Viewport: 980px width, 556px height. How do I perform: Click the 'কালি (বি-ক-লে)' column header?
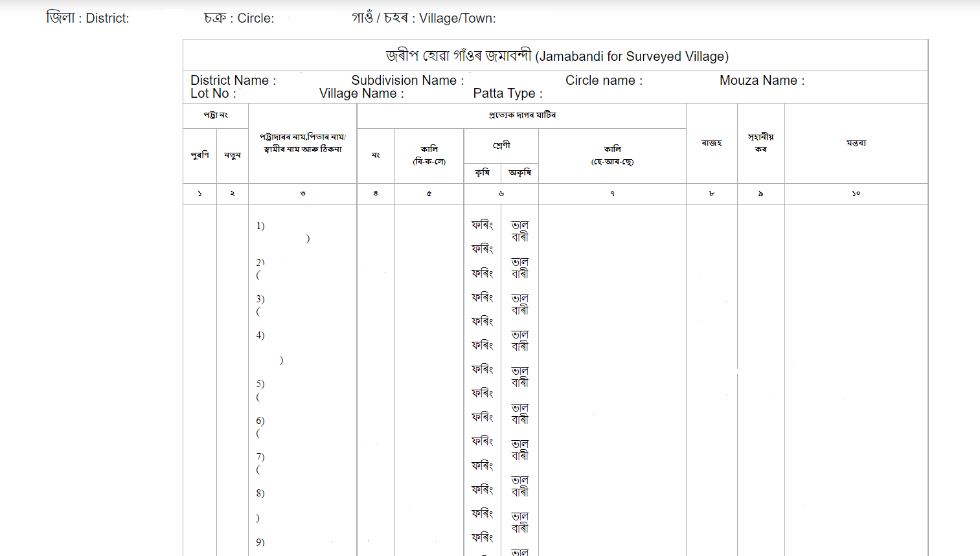pos(429,155)
